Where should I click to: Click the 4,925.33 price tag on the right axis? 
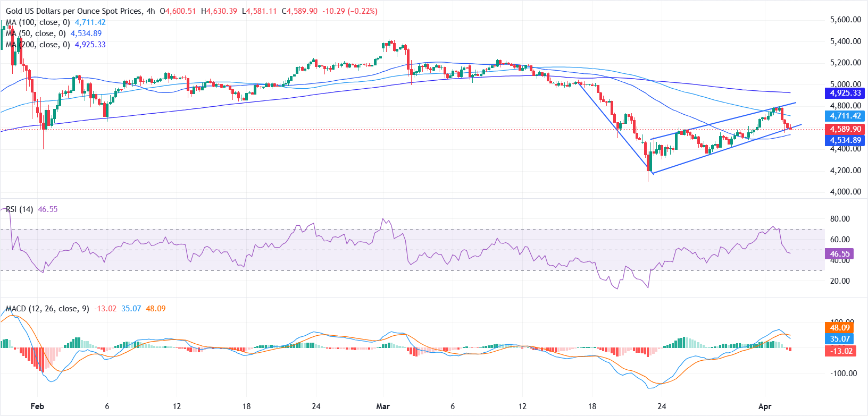(x=845, y=93)
